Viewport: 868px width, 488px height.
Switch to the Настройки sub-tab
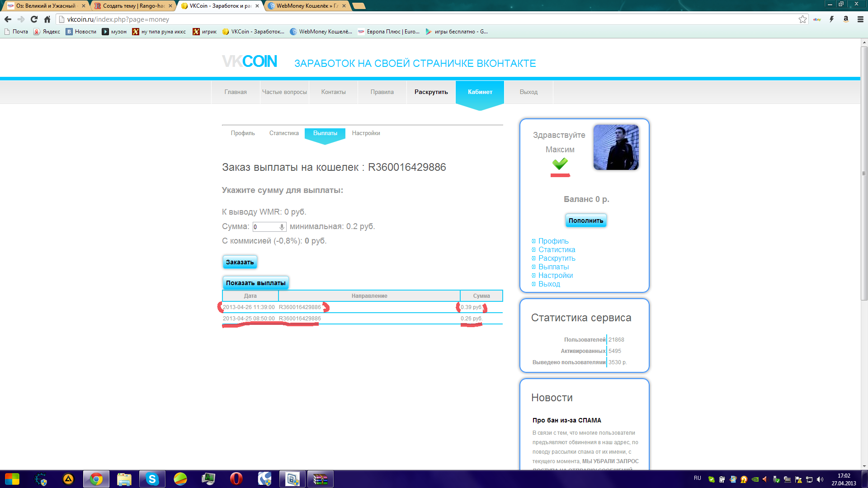pos(366,133)
